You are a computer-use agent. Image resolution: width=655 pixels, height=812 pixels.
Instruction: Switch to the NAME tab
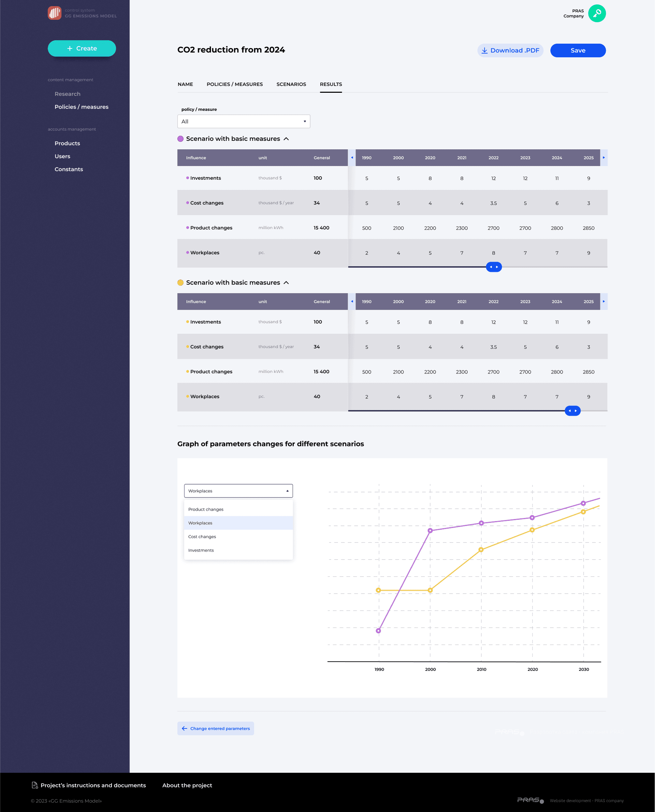pos(185,84)
